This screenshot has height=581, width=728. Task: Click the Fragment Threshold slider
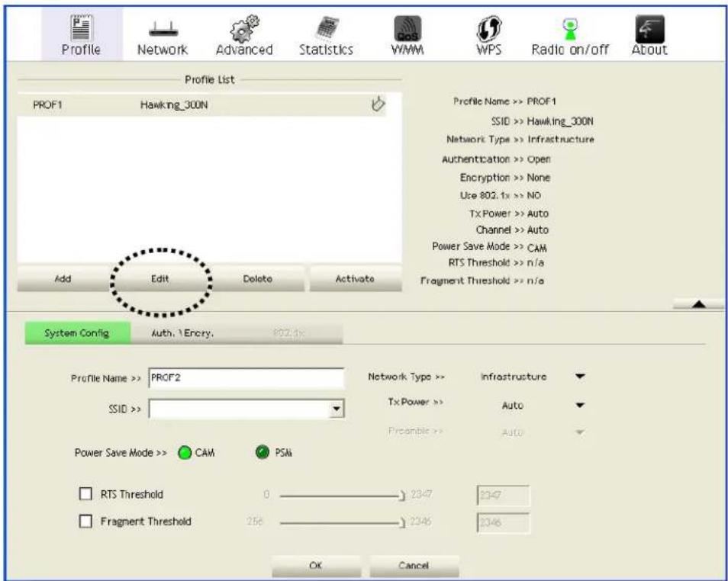click(x=342, y=523)
